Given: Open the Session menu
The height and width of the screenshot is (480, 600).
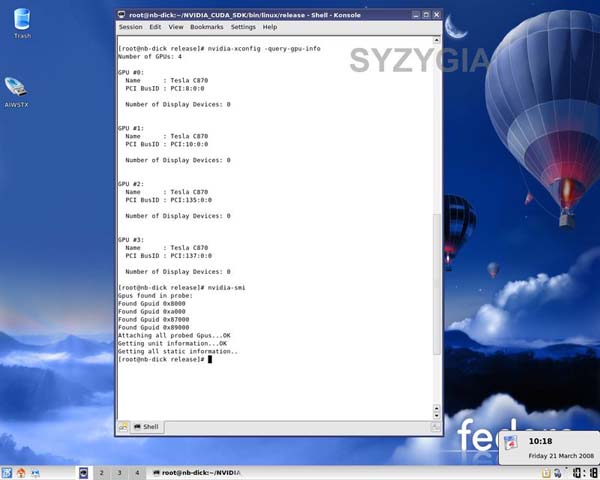Looking at the screenshot, I should pos(130,27).
